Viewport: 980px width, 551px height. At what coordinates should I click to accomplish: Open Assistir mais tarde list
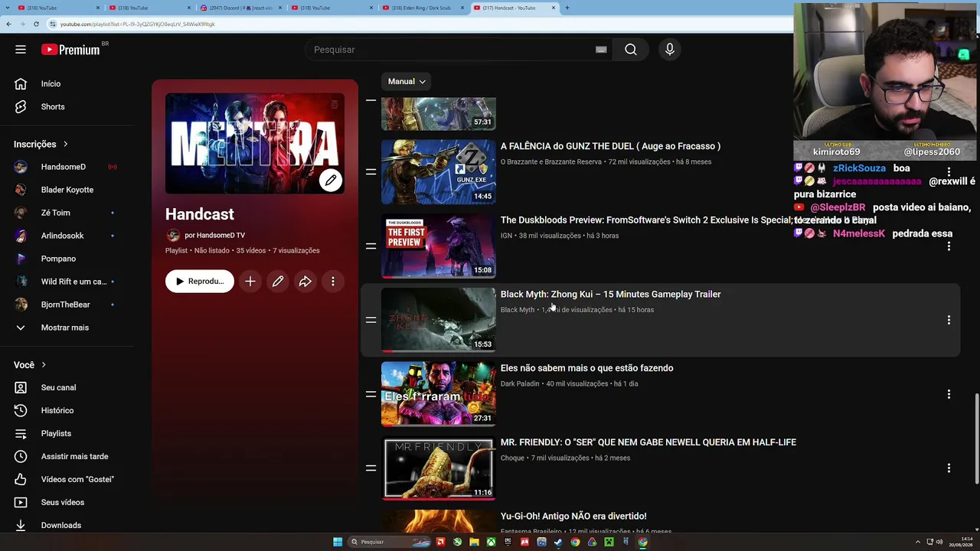coord(74,456)
